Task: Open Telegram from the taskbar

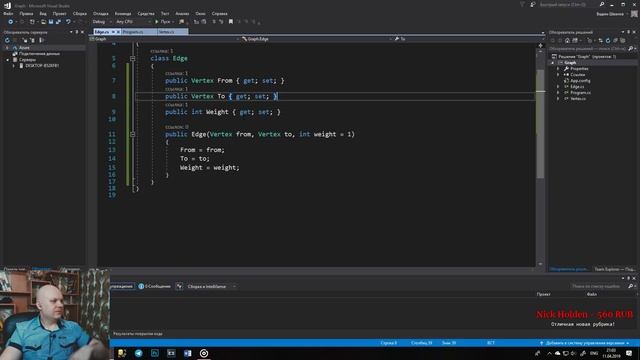Action: pyautogui.click(x=138, y=353)
